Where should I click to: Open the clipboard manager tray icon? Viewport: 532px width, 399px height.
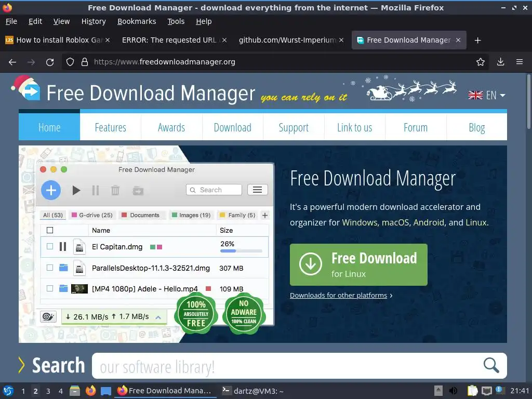pyautogui.click(x=472, y=391)
